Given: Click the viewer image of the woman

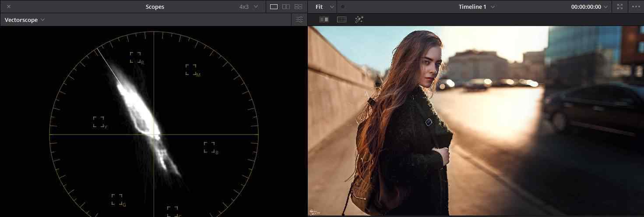Looking at the screenshot, I should [476, 121].
